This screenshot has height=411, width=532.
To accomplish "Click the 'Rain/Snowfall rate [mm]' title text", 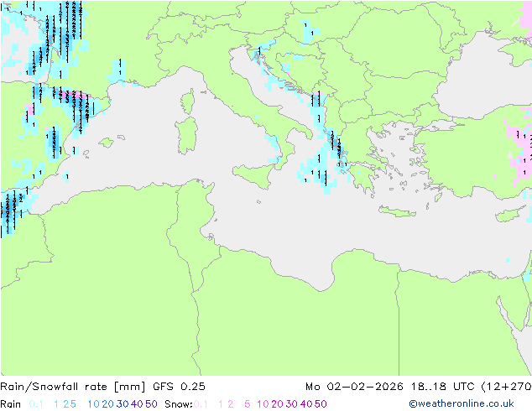I will point(73,387).
